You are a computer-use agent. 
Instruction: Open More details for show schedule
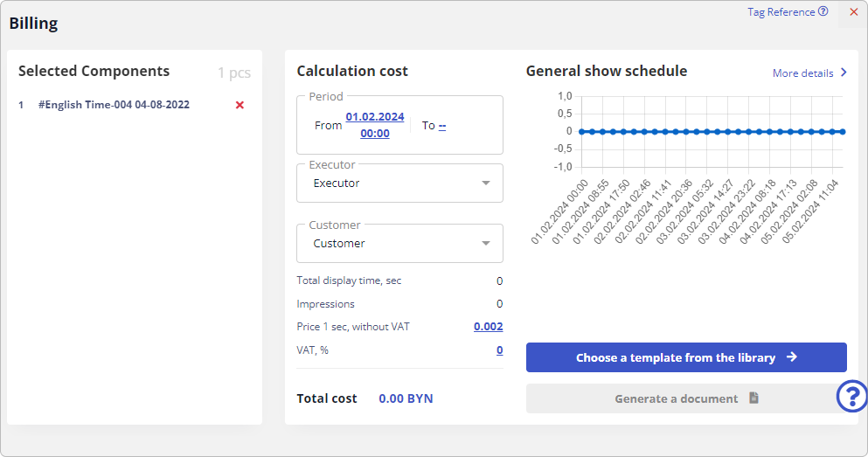(802, 73)
